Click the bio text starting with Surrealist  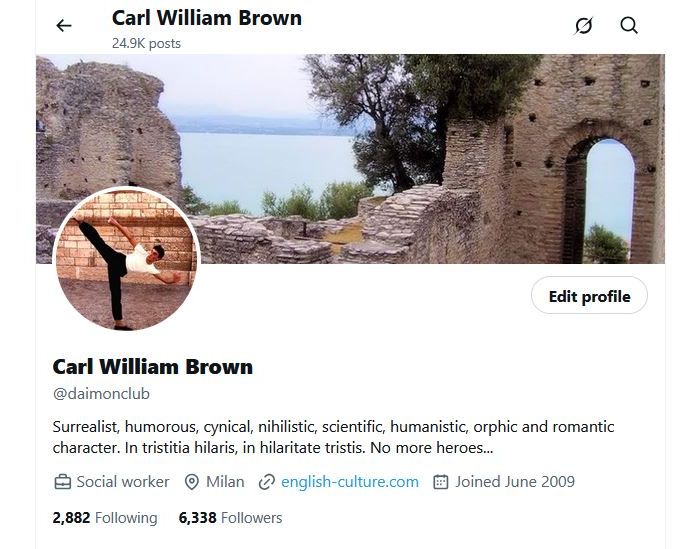click(333, 437)
